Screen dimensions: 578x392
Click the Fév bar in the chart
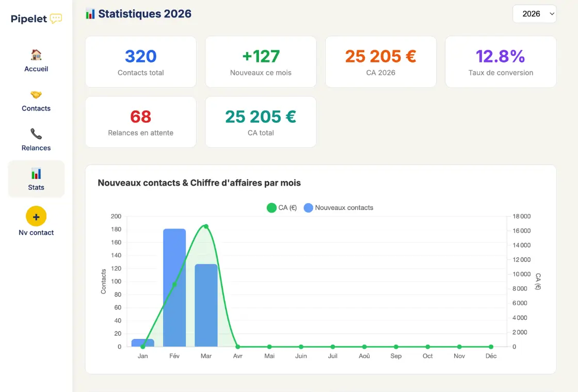174,286
